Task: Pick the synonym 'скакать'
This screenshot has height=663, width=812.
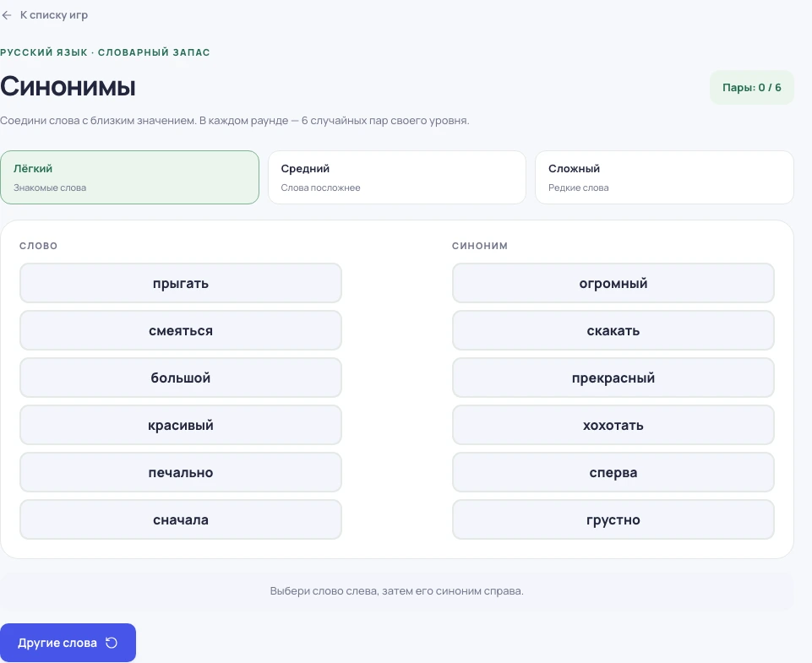Action: point(613,330)
